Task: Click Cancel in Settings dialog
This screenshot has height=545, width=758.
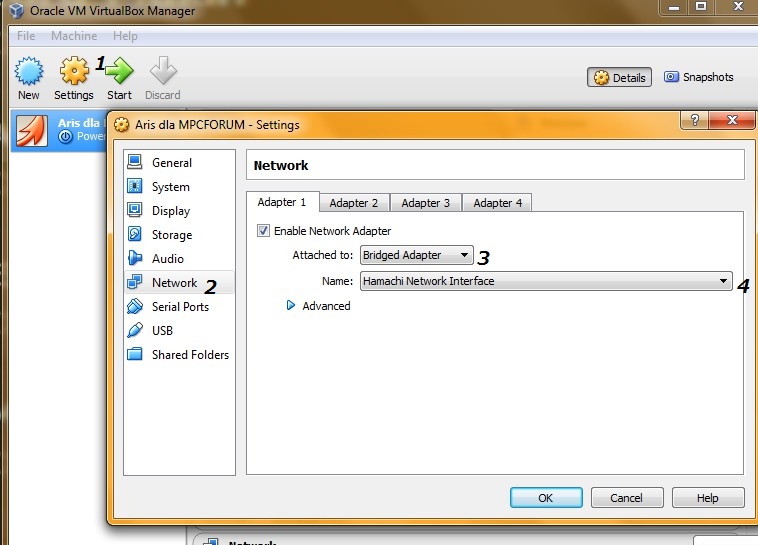Action: (627, 498)
